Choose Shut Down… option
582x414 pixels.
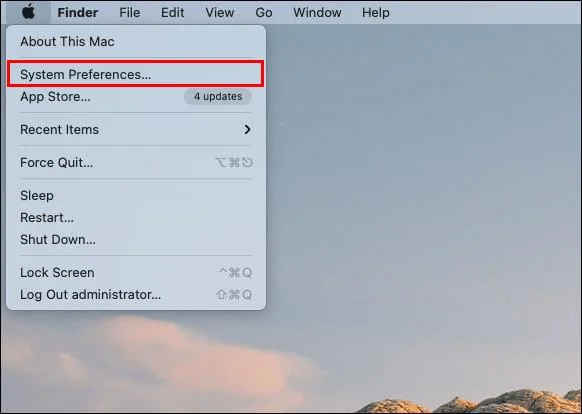[x=136, y=239]
